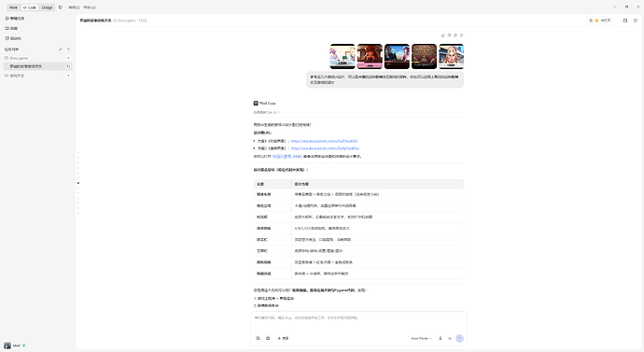Click the active dot in the left message navigator
Image resolution: width=644 pixels, height=352 pixels.
click(x=78, y=183)
